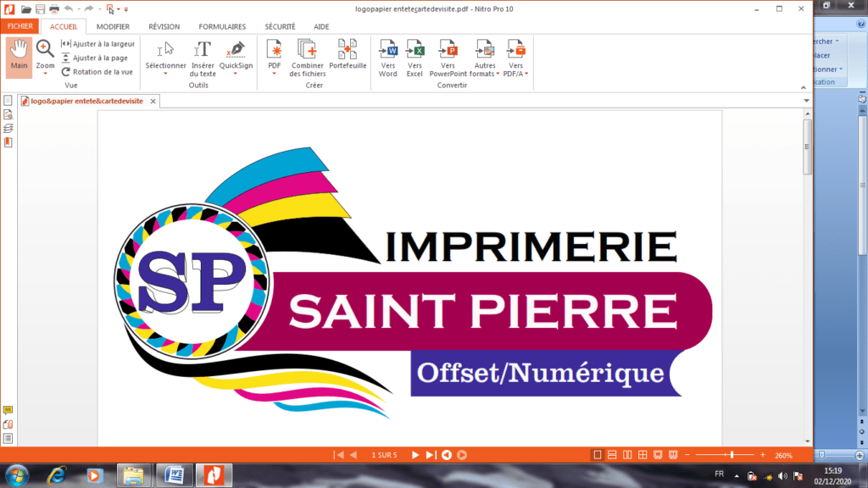Switch to the SÉCURITÉ tab
Viewport: 868px width, 488px height.
280,27
